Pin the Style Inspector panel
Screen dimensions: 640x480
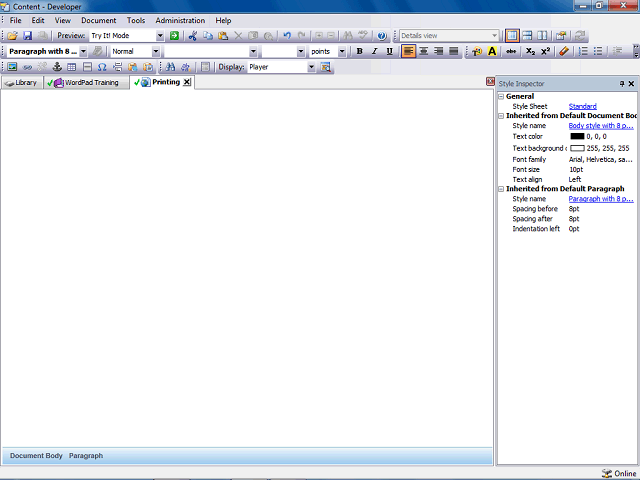tap(622, 84)
